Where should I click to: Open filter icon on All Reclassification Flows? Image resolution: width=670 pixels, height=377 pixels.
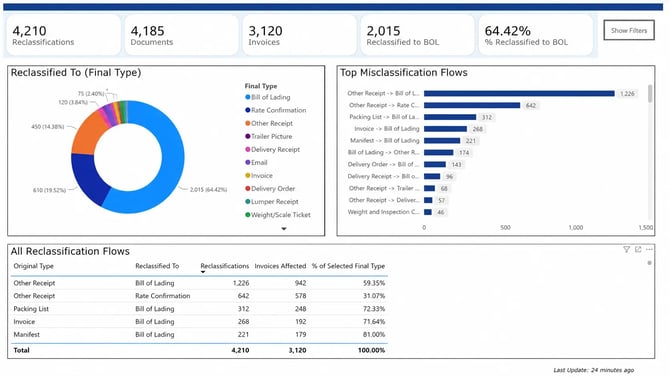(626, 249)
